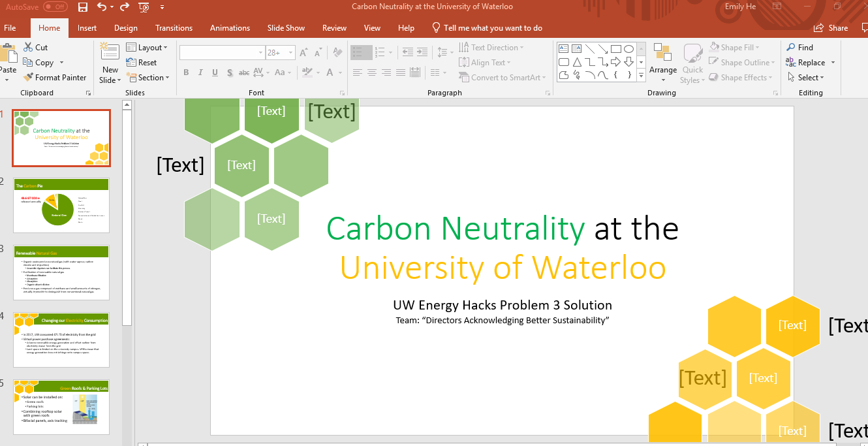
Task: Open the Copy dropdown arrow
Action: point(61,63)
